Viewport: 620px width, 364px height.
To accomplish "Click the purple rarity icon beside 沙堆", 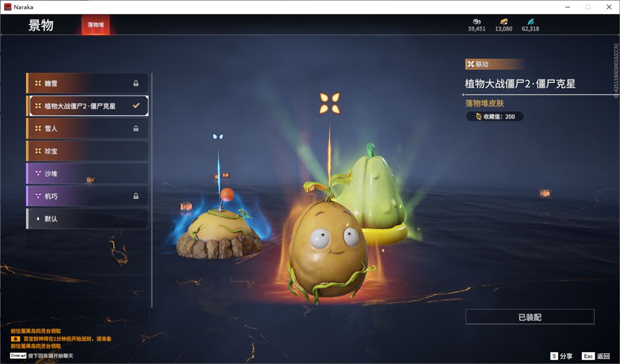I will point(38,173).
